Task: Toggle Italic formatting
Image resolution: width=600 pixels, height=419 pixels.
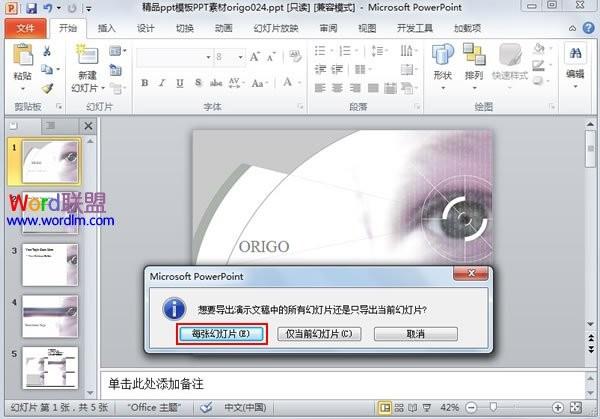Action: coord(162,83)
